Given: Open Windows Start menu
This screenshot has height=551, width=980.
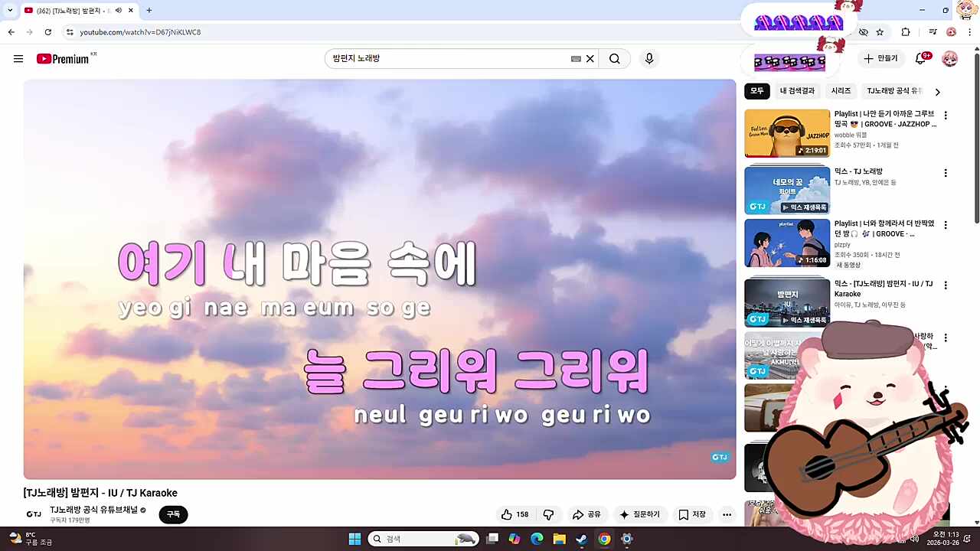Looking at the screenshot, I should point(354,539).
